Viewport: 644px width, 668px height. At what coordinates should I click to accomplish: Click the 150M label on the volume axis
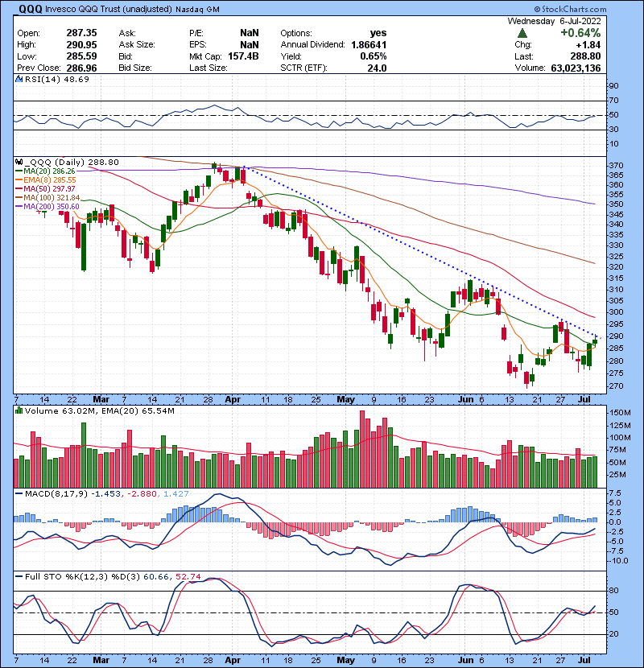click(x=620, y=413)
